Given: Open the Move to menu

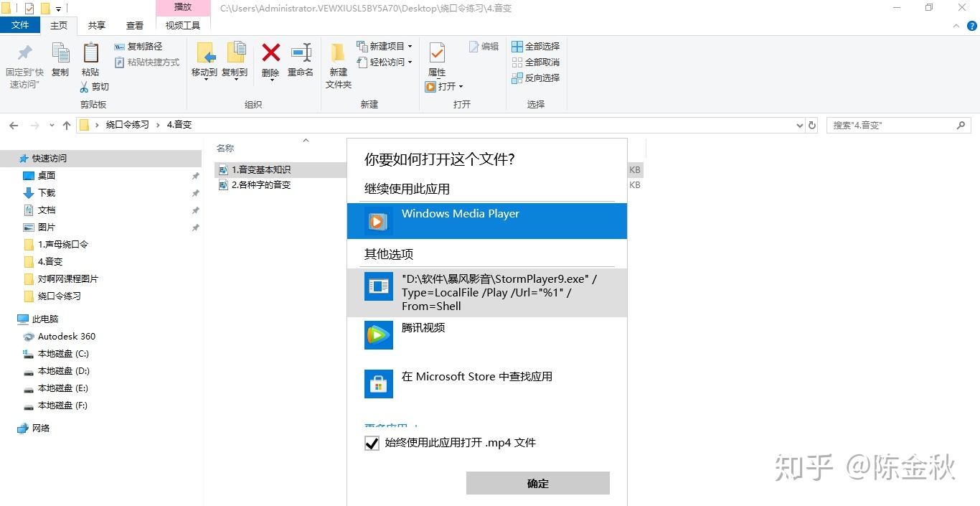Looking at the screenshot, I should tap(204, 61).
